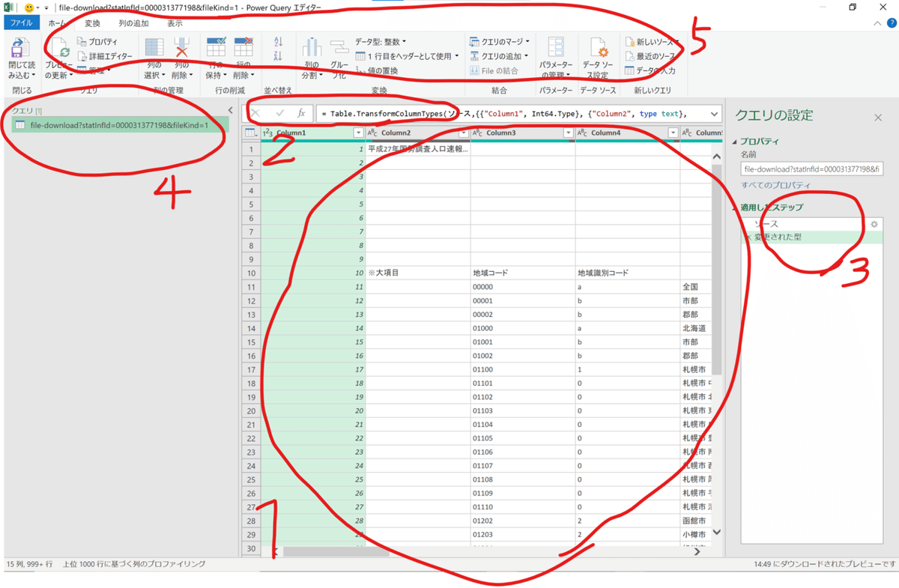Change Column1 type via 123 type icon

pos(267,133)
